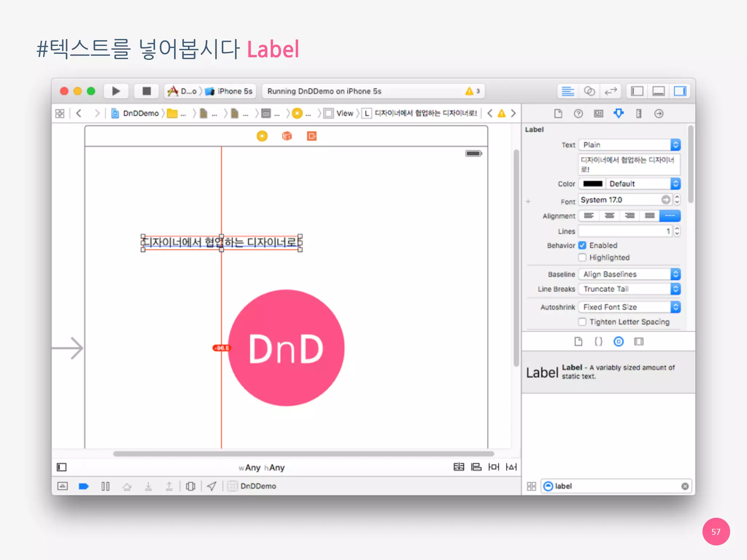Click the Lines stepper
The image size is (747, 560).
(x=677, y=231)
